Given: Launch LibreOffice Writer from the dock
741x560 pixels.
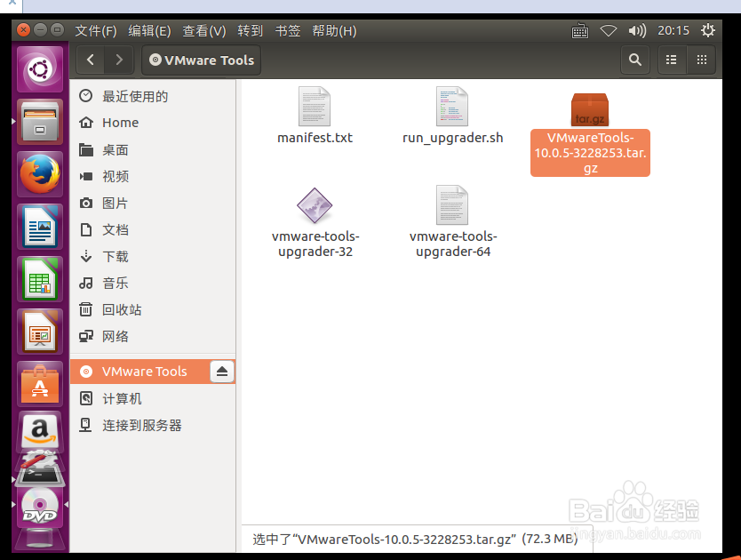Looking at the screenshot, I should click(x=40, y=227).
